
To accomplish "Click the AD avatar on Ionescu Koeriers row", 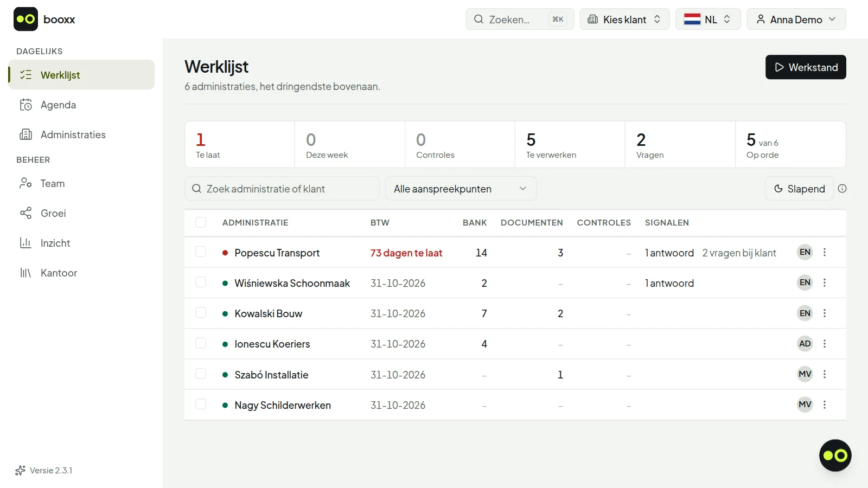I will tap(805, 344).
